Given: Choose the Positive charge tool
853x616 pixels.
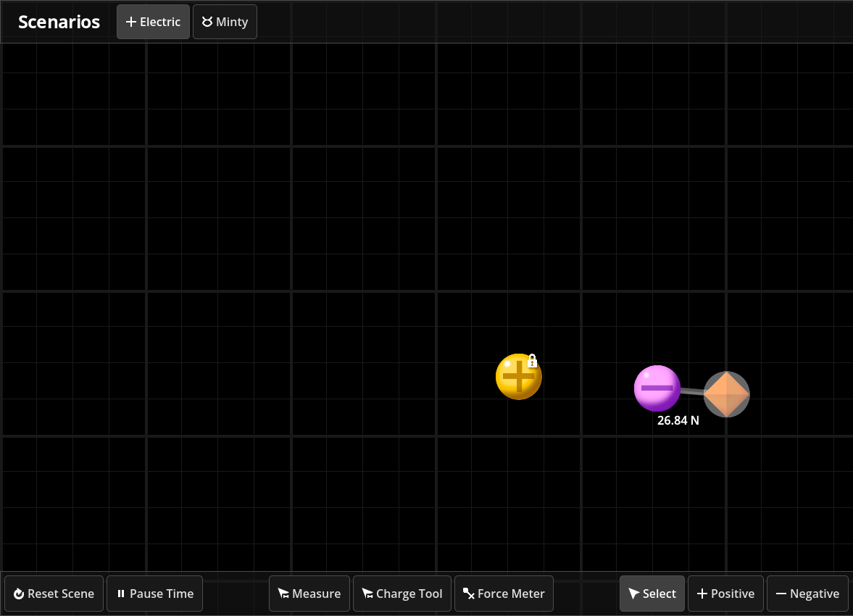Looking at the screenshot, I should (x=725, y=594).
